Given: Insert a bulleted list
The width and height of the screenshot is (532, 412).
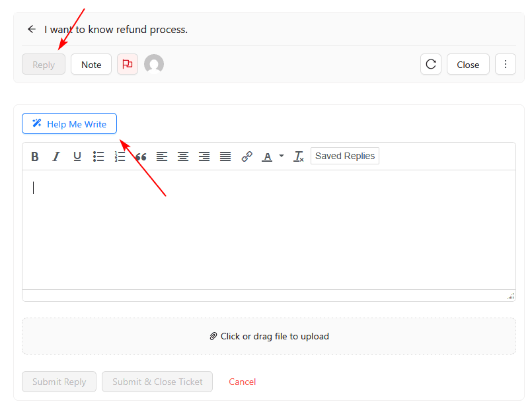Looking at the screenshot, I should 98,156.
